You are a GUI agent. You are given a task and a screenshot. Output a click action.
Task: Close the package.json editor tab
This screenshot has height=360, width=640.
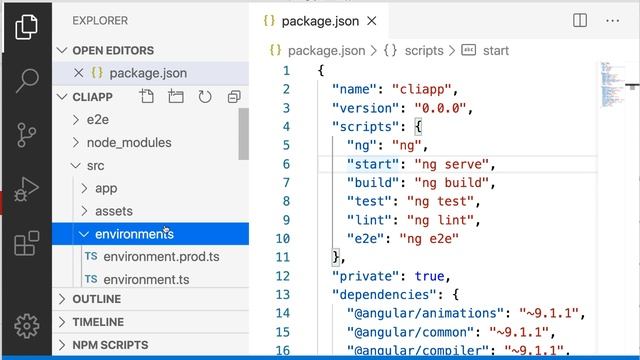(371, 21)
